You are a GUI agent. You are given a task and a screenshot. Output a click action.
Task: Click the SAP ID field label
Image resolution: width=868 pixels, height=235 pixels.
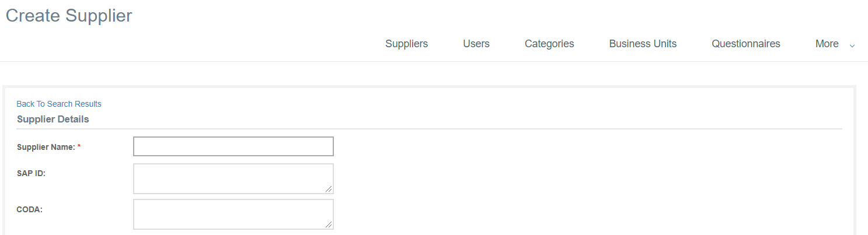point(32,173)
